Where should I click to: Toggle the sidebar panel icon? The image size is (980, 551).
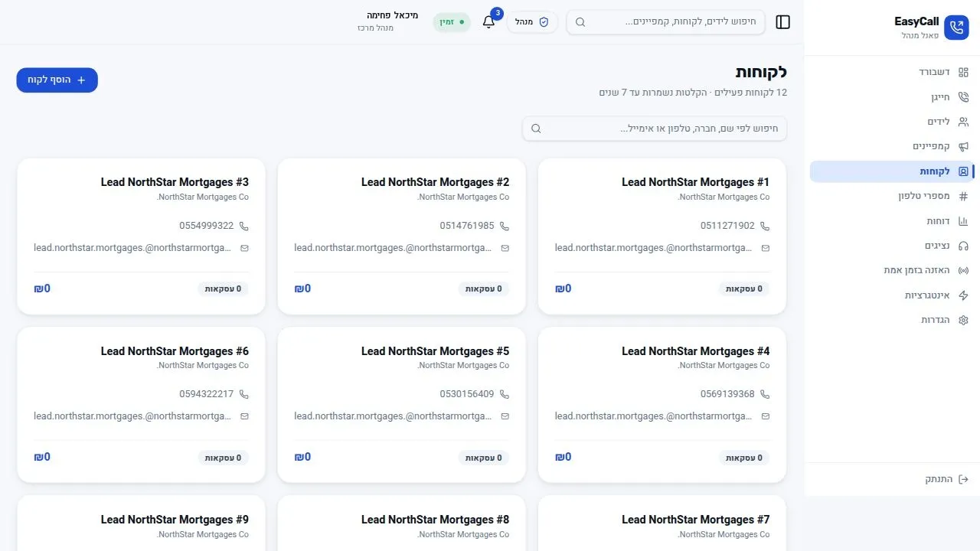pos(782,22)
